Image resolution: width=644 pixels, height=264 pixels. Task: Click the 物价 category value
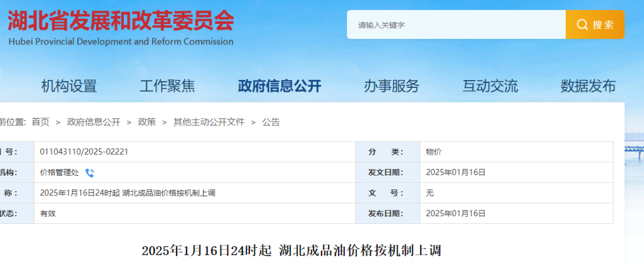pyautogui.click(x=434, y=152)
